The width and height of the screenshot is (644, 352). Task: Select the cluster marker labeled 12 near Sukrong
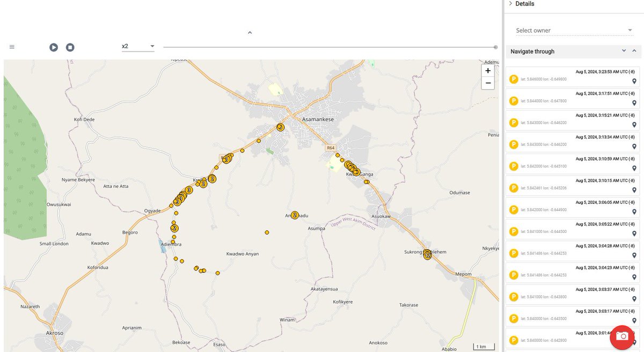pyautogui.click(x=427, y=256)
